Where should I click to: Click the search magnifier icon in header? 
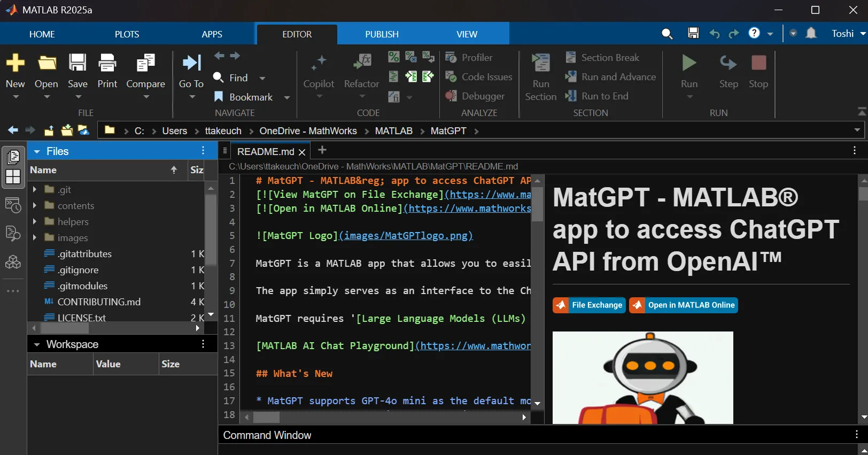[x=666, y=34]
